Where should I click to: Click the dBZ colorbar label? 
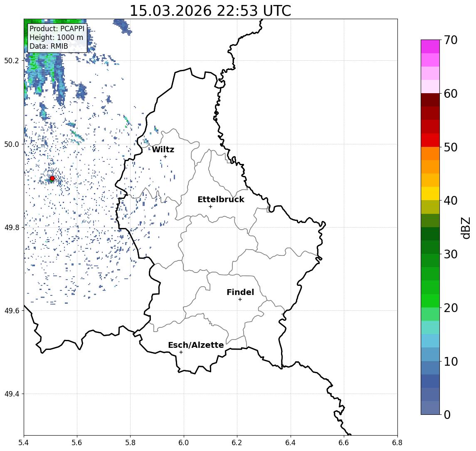pos(465,228)
